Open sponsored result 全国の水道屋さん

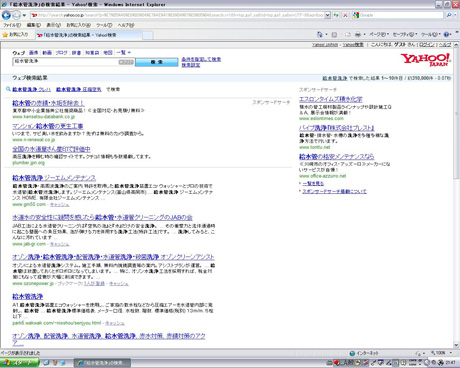point(51,149)
